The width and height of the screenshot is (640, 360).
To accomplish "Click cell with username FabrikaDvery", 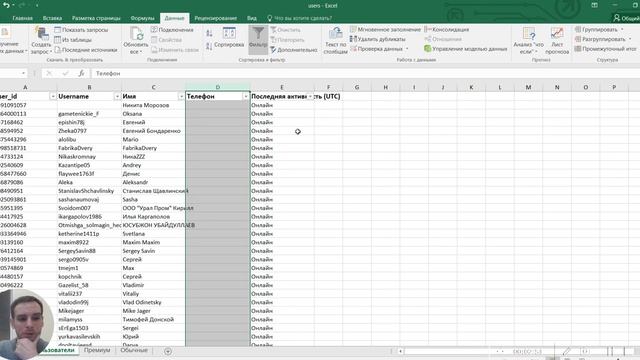I will pos(89,148).
